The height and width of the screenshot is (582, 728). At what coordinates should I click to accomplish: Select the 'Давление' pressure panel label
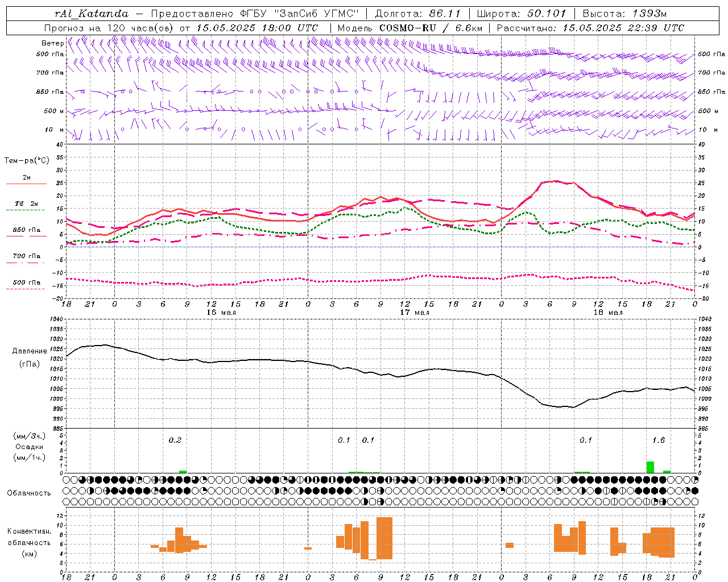click(x=30, y=351)
